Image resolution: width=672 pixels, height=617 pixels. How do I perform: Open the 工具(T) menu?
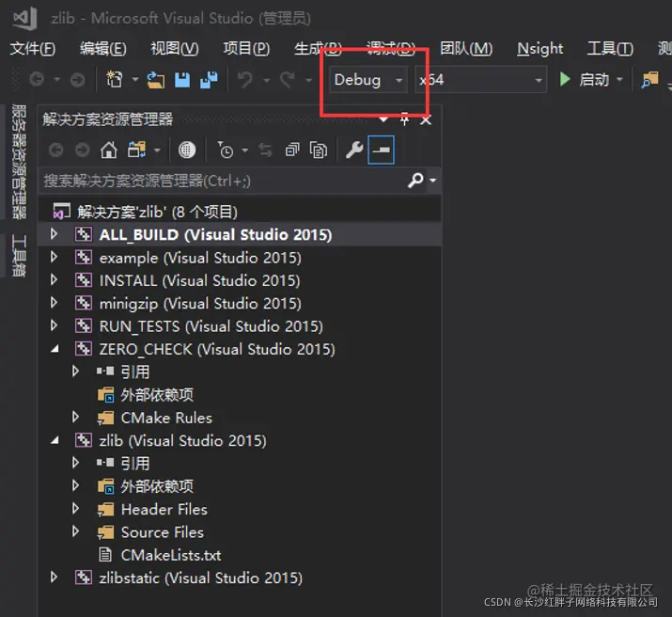coord(610,49)
